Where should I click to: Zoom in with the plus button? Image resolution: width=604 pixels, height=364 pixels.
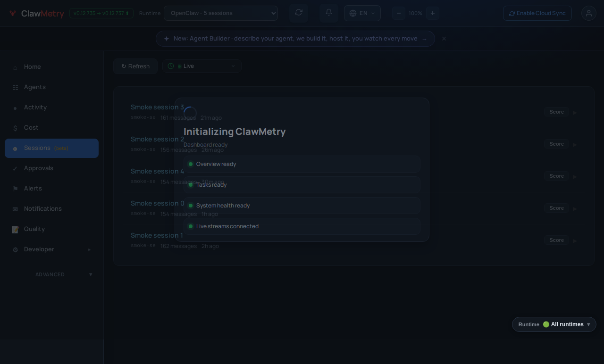coord(433,13)
